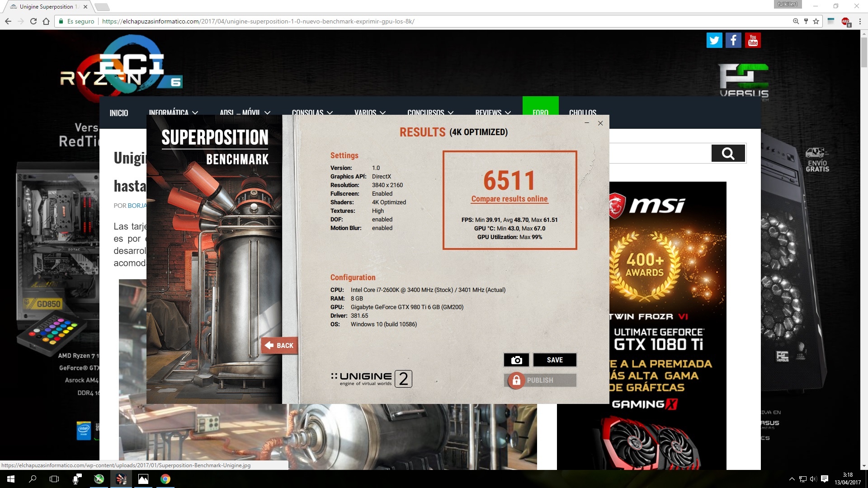This screenshot has height=488, width=868.
Task: Expand the INFORMÁTICA dropdown menu
Action: tap(173, 113)
